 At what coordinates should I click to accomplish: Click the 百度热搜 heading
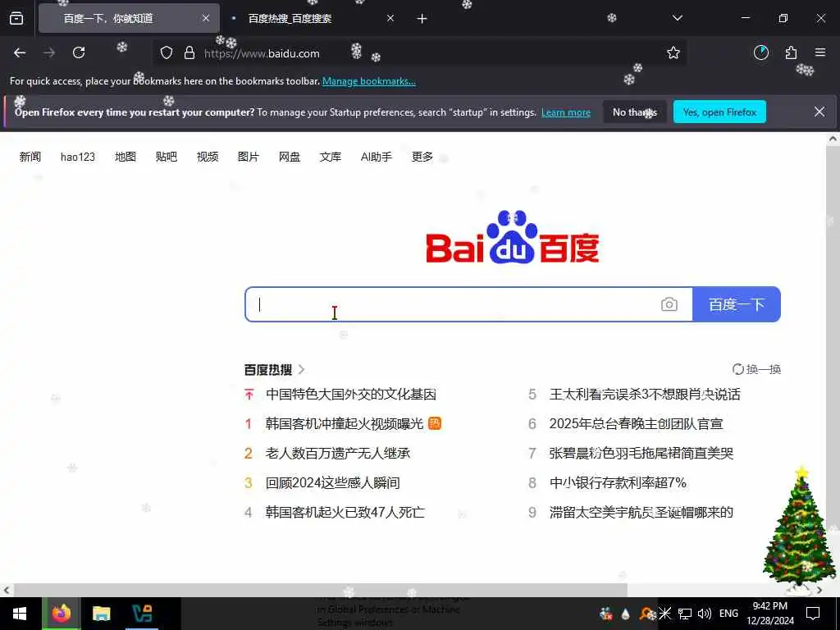pyautogui.click(x=268, y=370)
